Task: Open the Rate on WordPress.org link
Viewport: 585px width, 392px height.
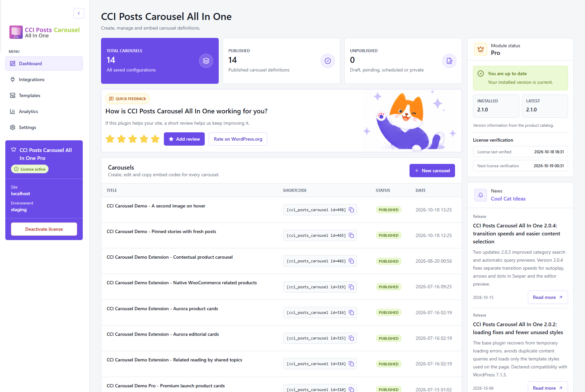Action: pos(238,139)
